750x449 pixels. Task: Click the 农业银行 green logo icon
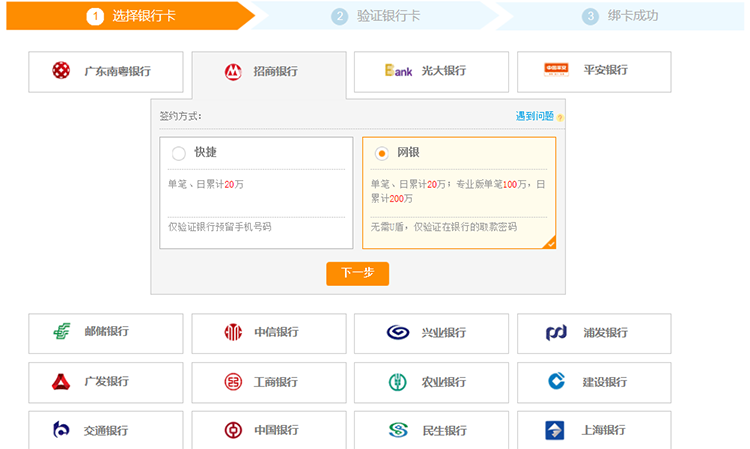click(x=397, y=381)
